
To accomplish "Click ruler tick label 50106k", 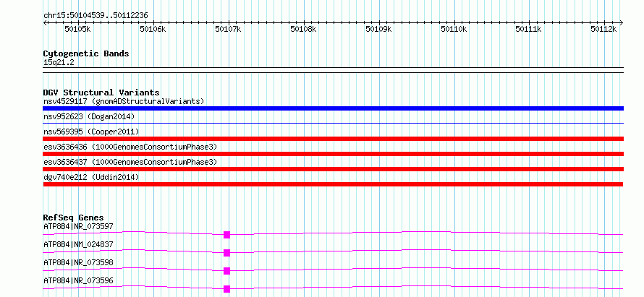I will [x=153, y=29].
